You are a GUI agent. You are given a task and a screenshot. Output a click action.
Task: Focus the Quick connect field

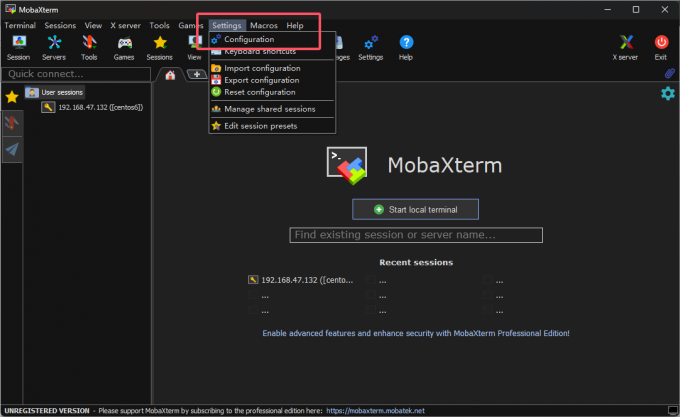tap(76, 74)
